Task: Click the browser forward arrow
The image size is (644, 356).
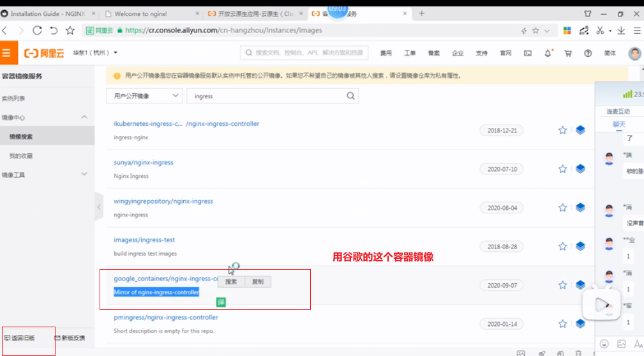Action: [x=20, y=31]
